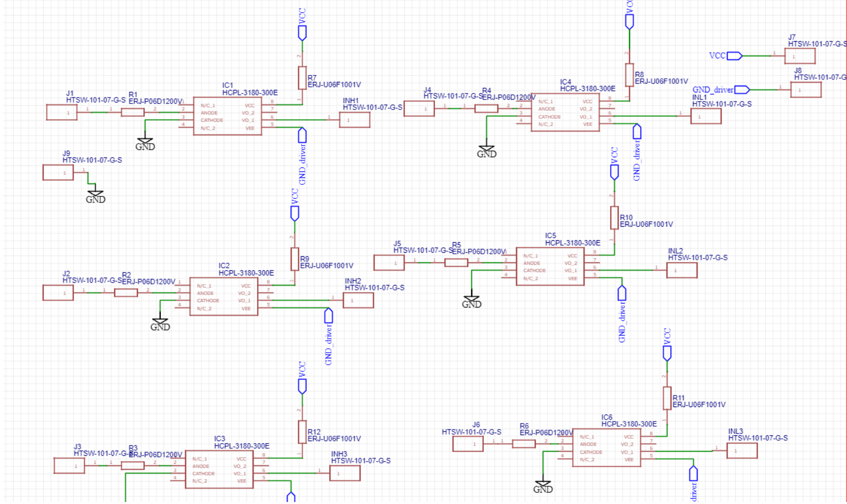Select the INH2 connector box

[x=358, y=300]
